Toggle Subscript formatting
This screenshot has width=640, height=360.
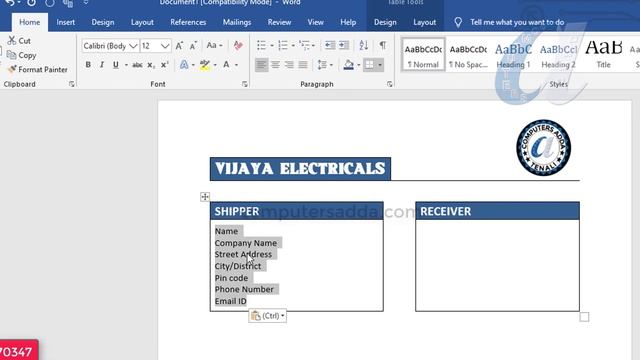click(151, 65)
